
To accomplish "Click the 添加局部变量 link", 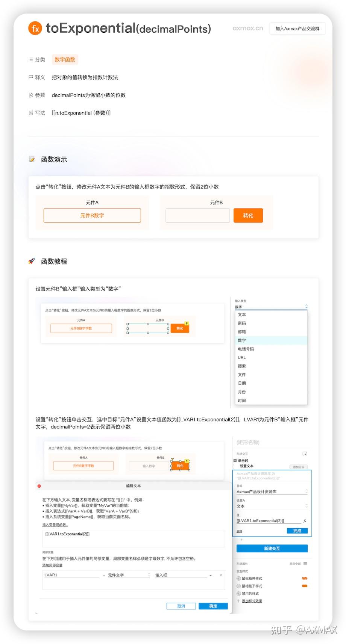I will 52,565.
